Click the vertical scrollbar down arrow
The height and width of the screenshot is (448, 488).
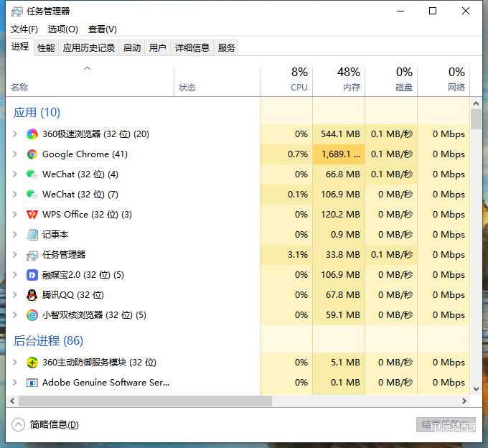click(x=476, y=389)
